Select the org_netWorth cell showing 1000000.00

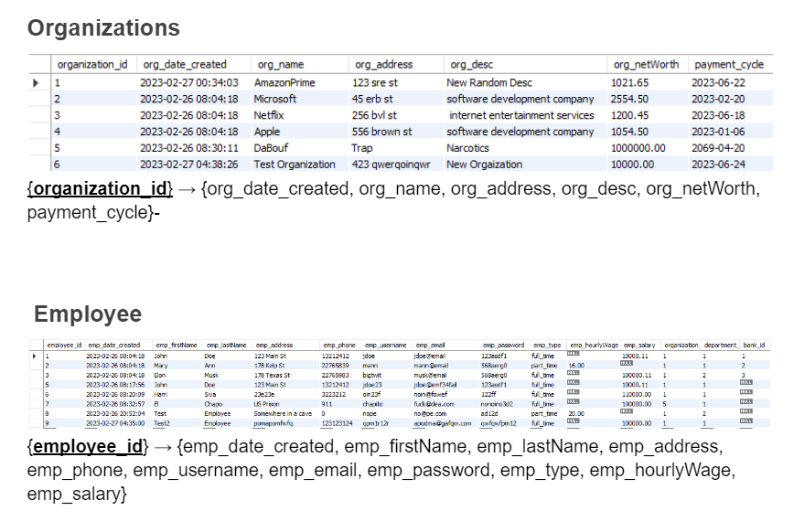click(x=637, y=147)
